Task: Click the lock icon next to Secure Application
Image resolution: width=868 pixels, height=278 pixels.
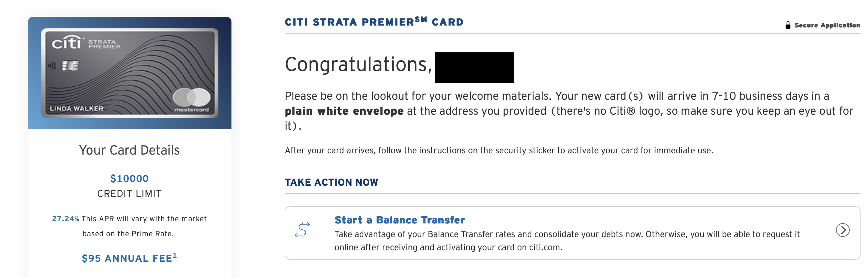Action: click(x=788, y=24)
